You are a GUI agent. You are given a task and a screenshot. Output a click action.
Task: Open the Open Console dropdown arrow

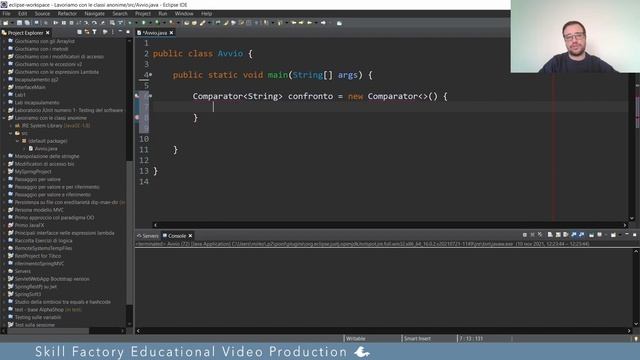coord(620,235)
